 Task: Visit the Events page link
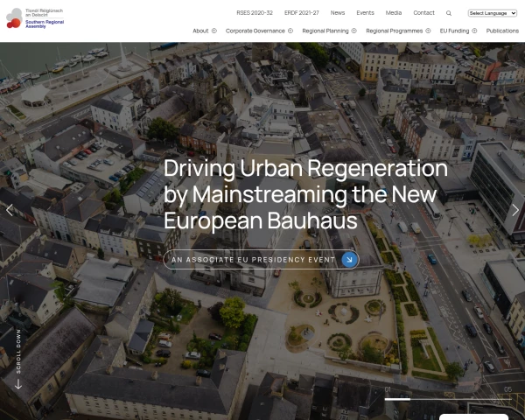tap(365, 13)
